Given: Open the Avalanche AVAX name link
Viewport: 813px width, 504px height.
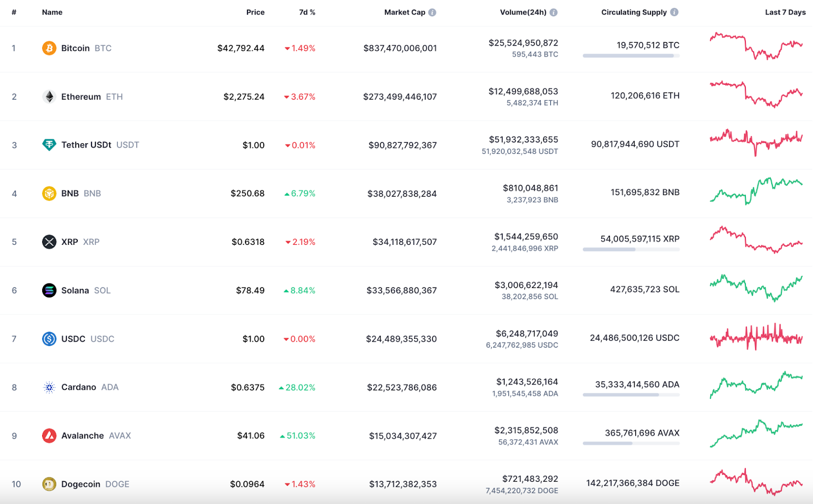Looking at the screenshot, I should click(x=96, y=435).
